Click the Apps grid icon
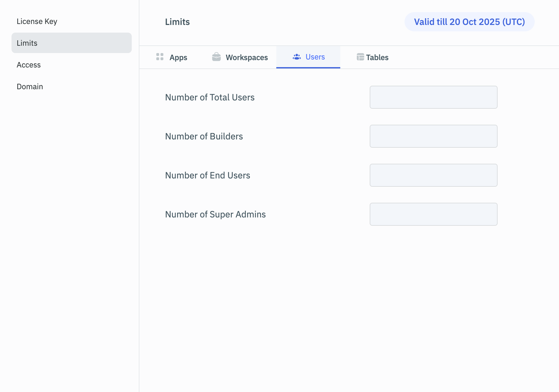The width and height of the screenshot is (559, 392). (160, 57)
